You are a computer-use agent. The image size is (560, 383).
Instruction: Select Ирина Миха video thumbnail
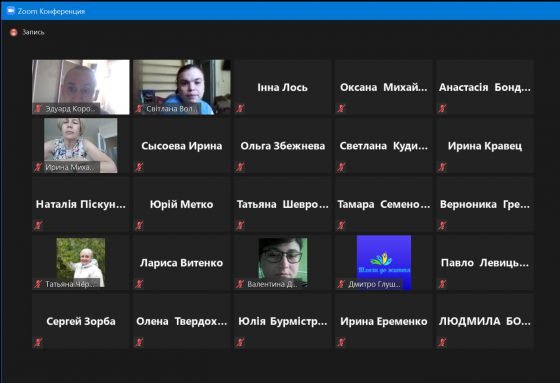[81, 146]
